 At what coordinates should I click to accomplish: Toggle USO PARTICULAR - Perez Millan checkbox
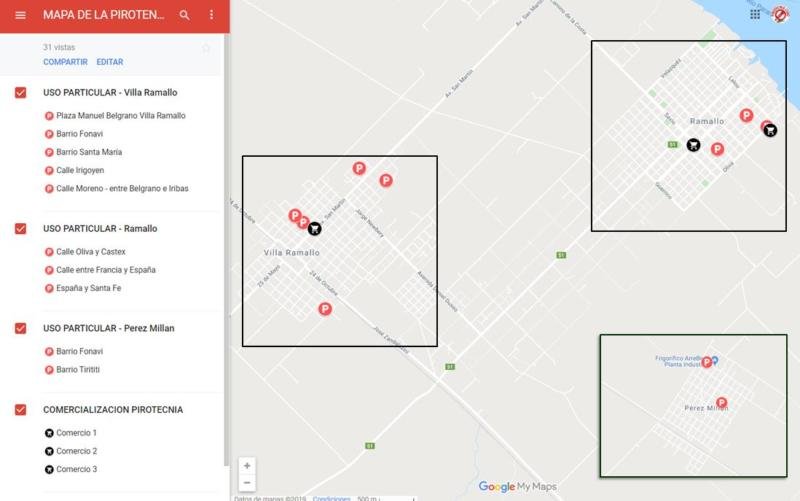pos(21,329)
